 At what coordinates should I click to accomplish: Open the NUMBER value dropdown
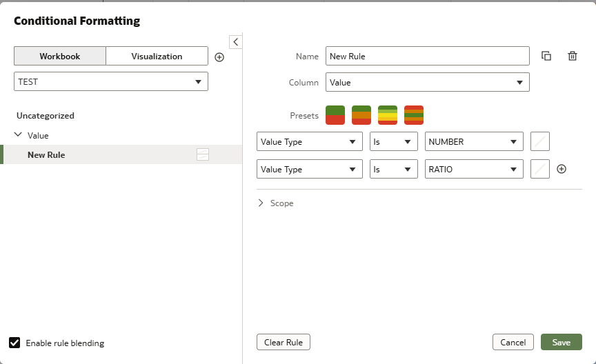pyautogui.click(x=474, y=142)
